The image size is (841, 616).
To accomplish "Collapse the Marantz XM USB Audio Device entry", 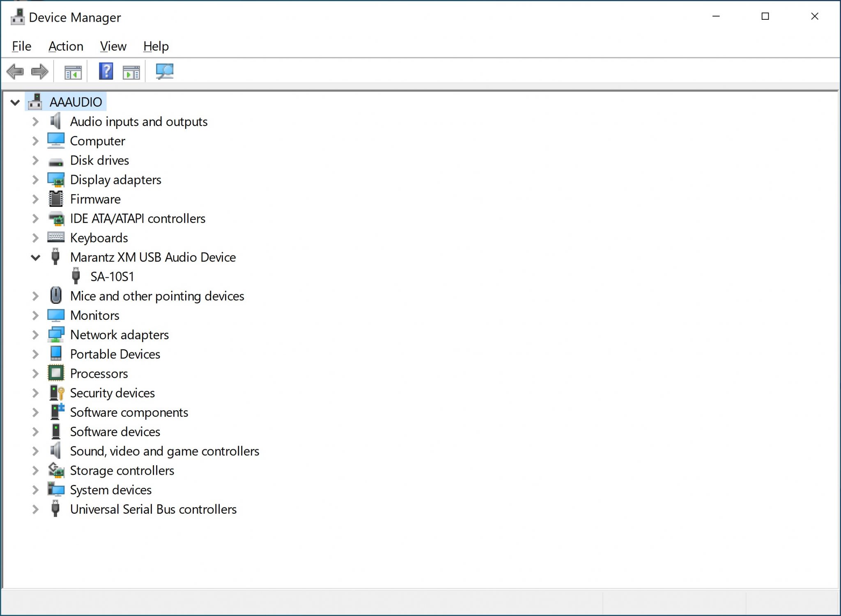I will pos(35,257).
